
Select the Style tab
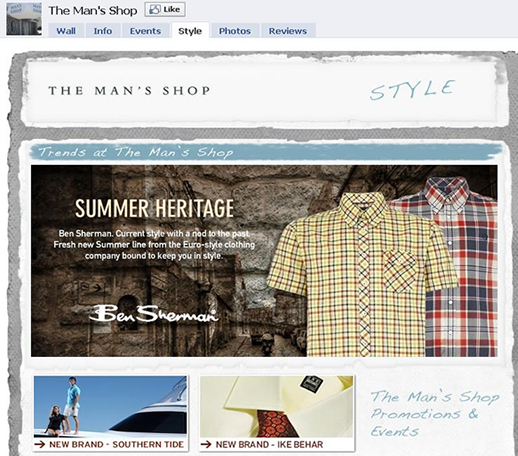click(x=190, y=31)
